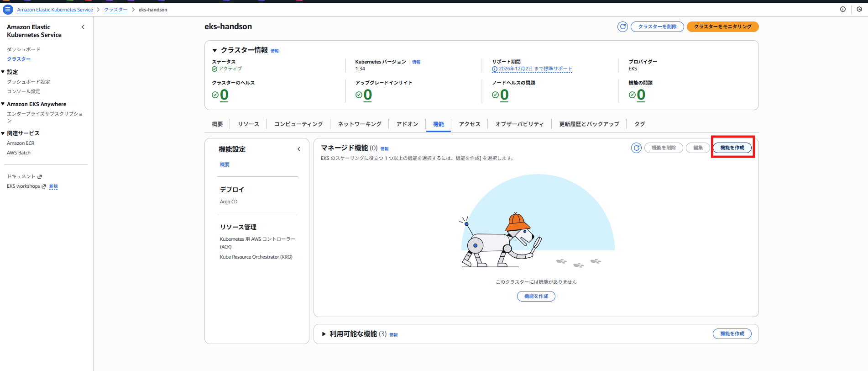Click the cluster health zero count
868x371 pixels.
point(224,95)
